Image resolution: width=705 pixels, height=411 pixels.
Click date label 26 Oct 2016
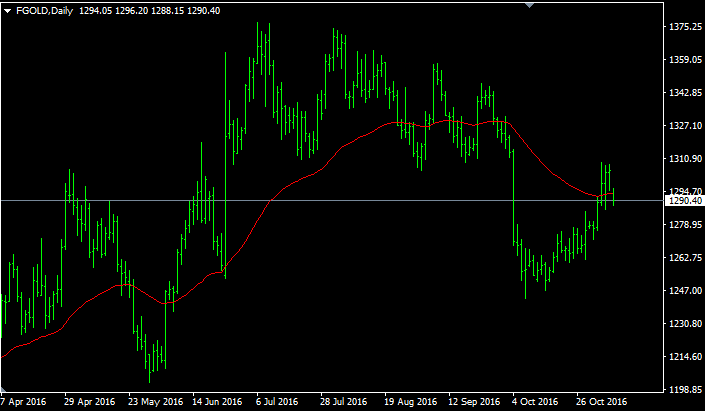tap(601, 402)
